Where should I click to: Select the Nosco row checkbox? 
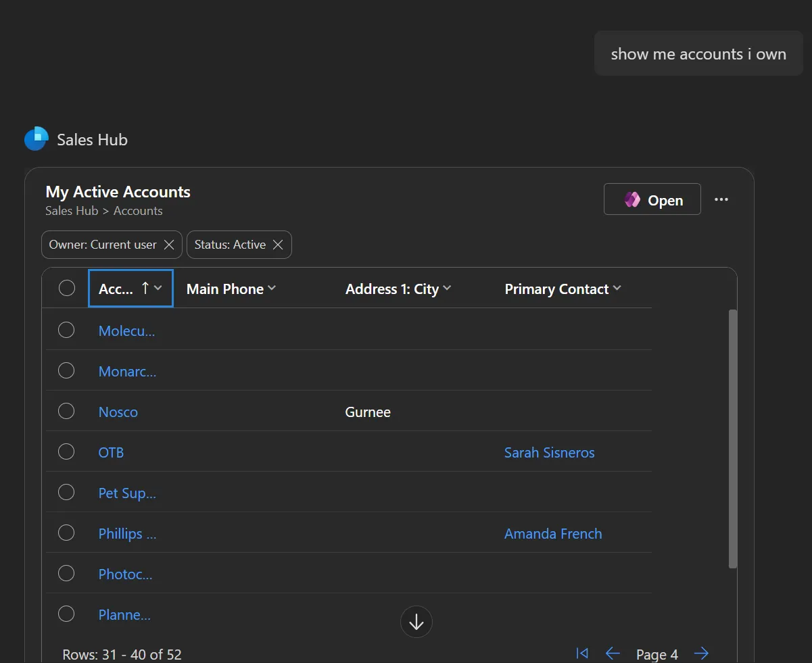66,411
